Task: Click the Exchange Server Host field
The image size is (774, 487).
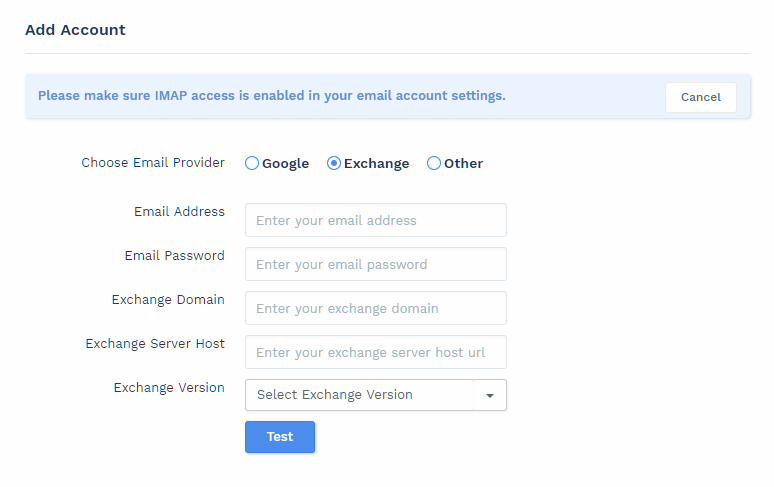Action: click(x=376, y=352)
